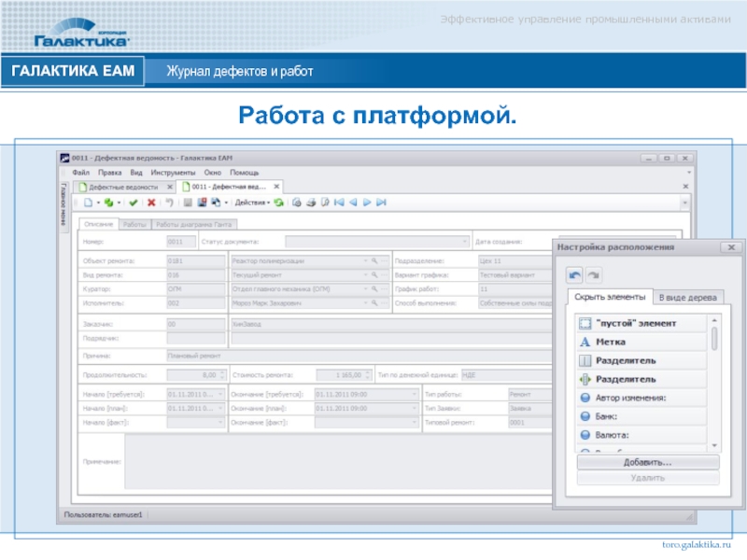Open the Действия dropdown menu
747x560 pixels.
[251, 202]
